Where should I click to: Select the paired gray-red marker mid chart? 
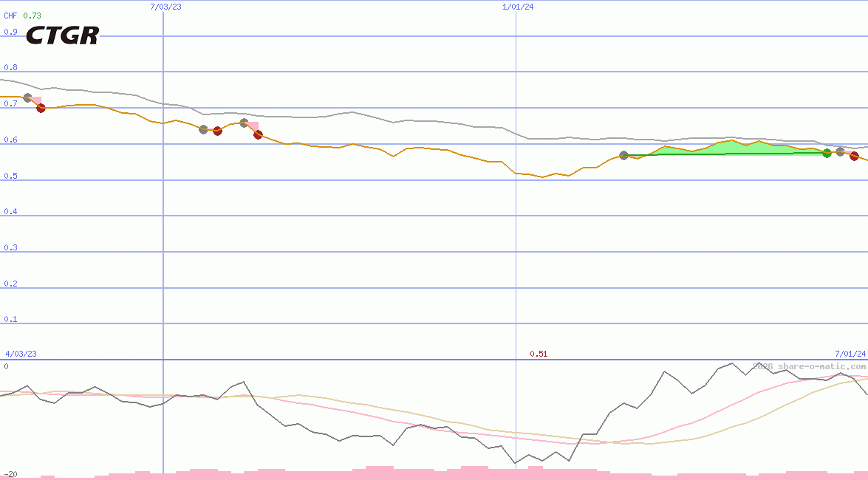(x=244, y=125)
